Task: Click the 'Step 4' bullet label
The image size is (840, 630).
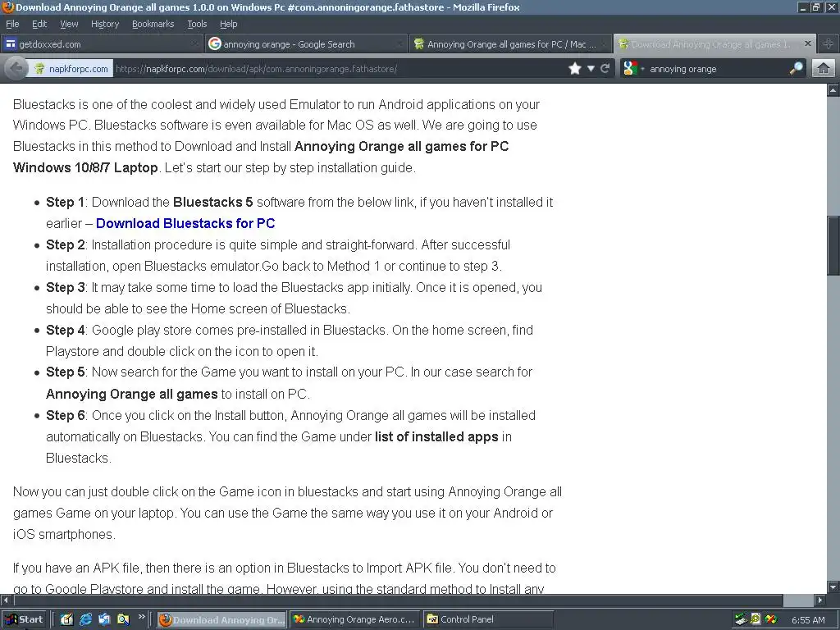Action: (x=66, y=330)
